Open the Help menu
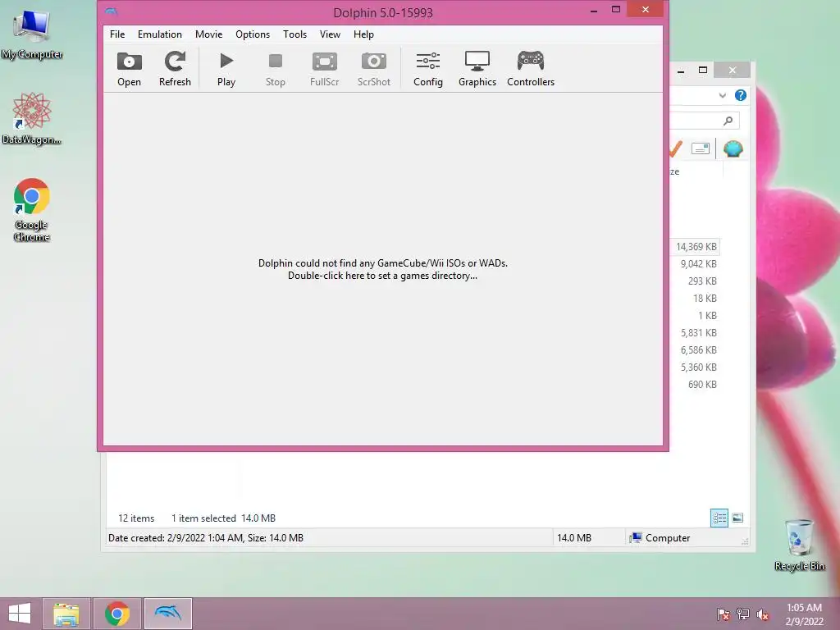 (x=363, y=34)
